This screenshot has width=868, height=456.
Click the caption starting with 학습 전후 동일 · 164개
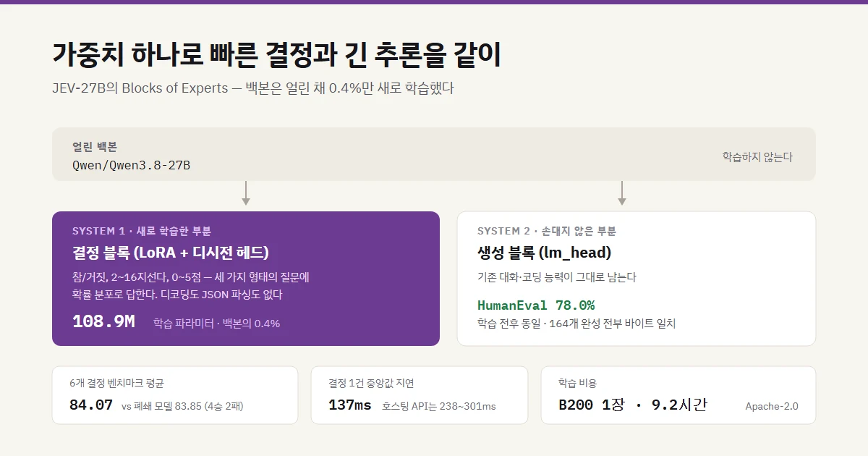pos(576,324)
